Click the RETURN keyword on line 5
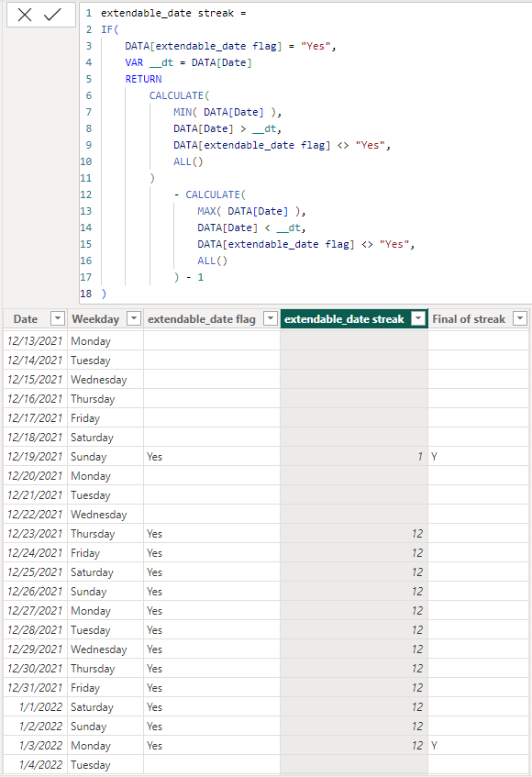The width and height of the screenshot is (532, 777). pos(143,79)
